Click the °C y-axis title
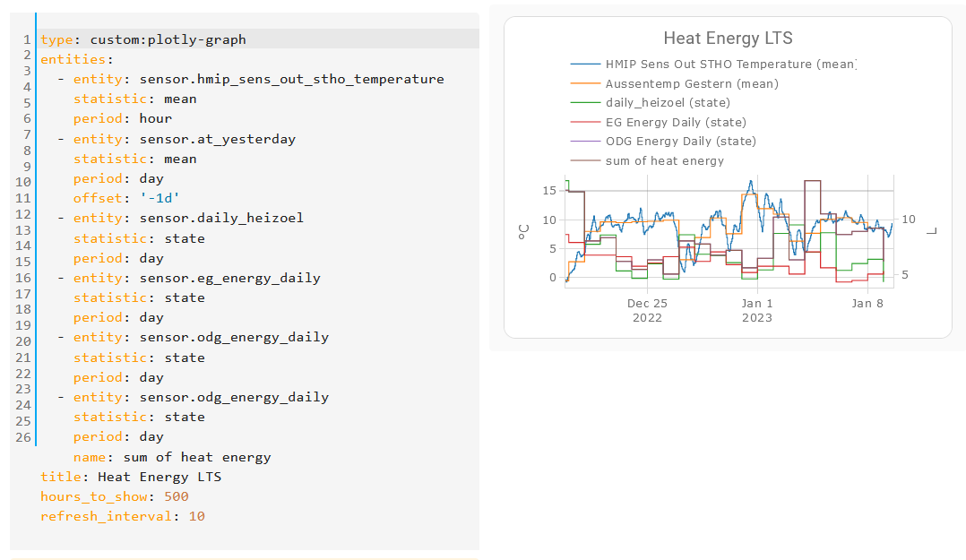The width and height of the screenshot is (966, 560). (523, 232)
